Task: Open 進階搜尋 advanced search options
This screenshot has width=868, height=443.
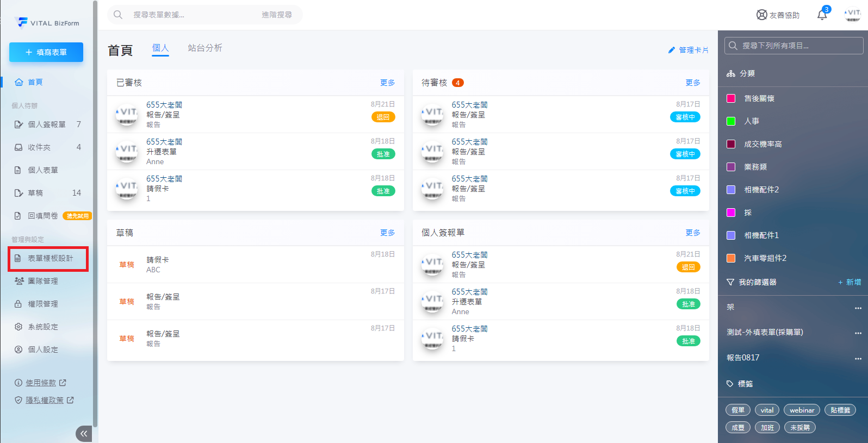Action: [x=276, y=15]
